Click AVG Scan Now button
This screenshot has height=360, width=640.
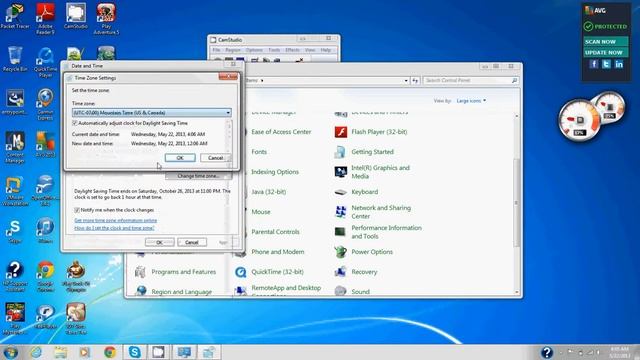point(606,42)
